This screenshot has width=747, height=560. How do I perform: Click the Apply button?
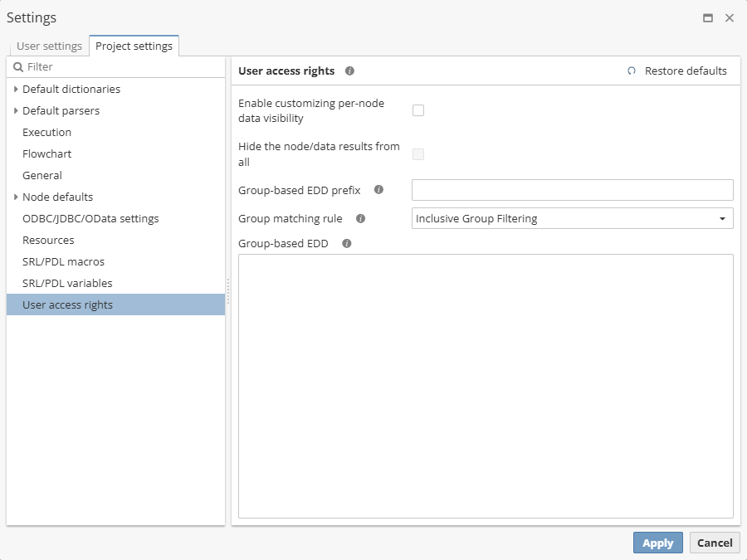click(657, 543)
